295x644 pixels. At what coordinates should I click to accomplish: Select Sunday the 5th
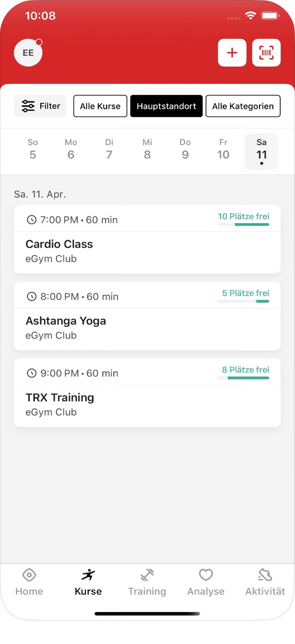(33, 149)
